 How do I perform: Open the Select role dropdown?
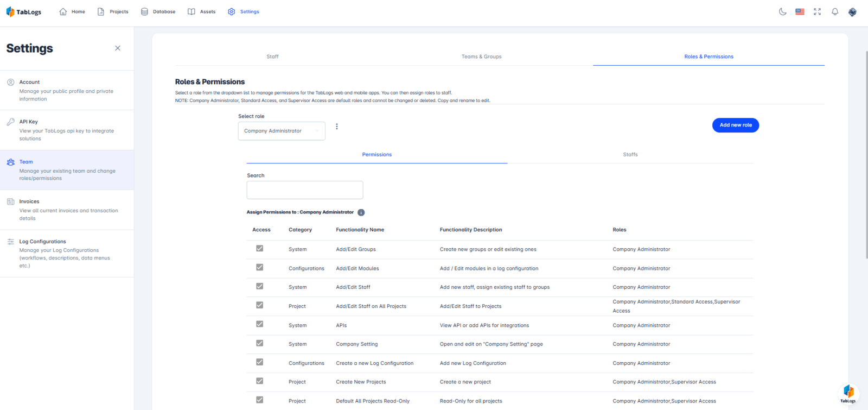click(282, 131)
